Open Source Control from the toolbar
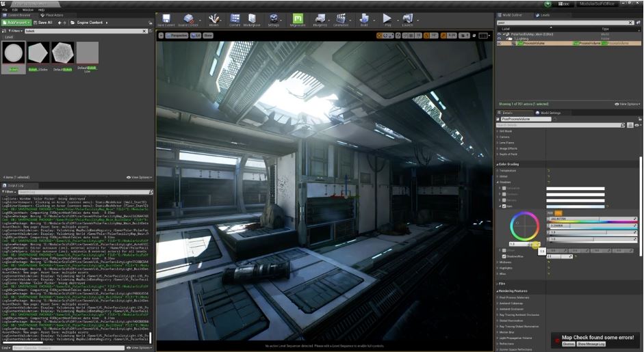The width and height of the screenshot is (644, 352). point(189,19)
